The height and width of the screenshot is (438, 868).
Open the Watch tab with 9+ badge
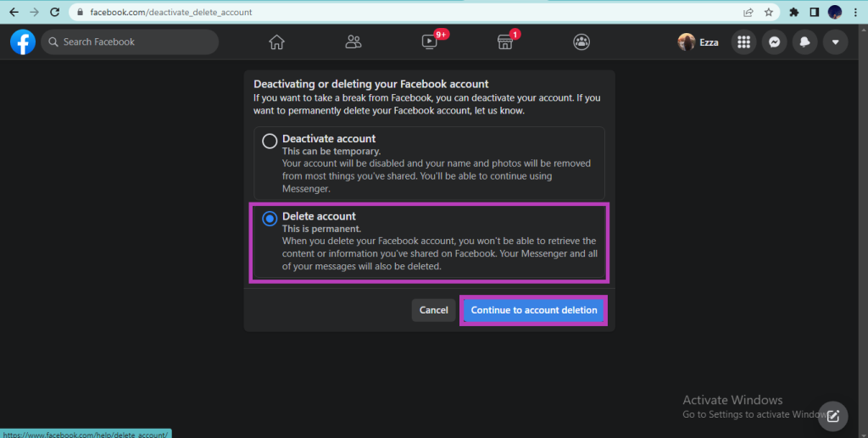pos(430,42)
